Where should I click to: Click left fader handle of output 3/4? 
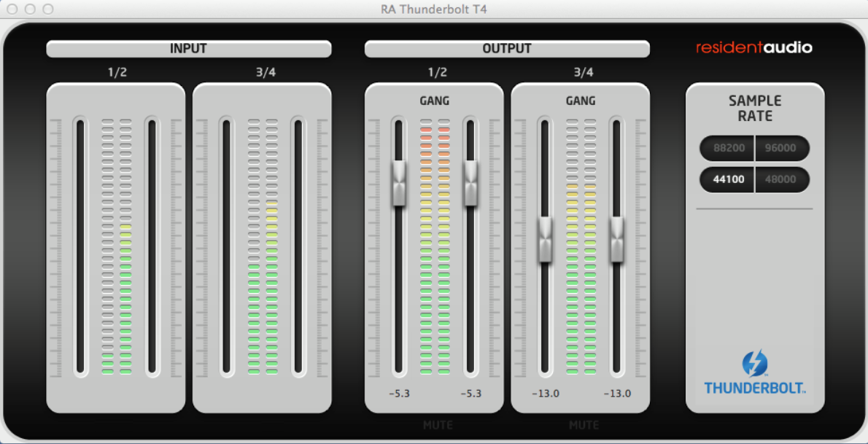pyautogui.click(x=545, y=239)
